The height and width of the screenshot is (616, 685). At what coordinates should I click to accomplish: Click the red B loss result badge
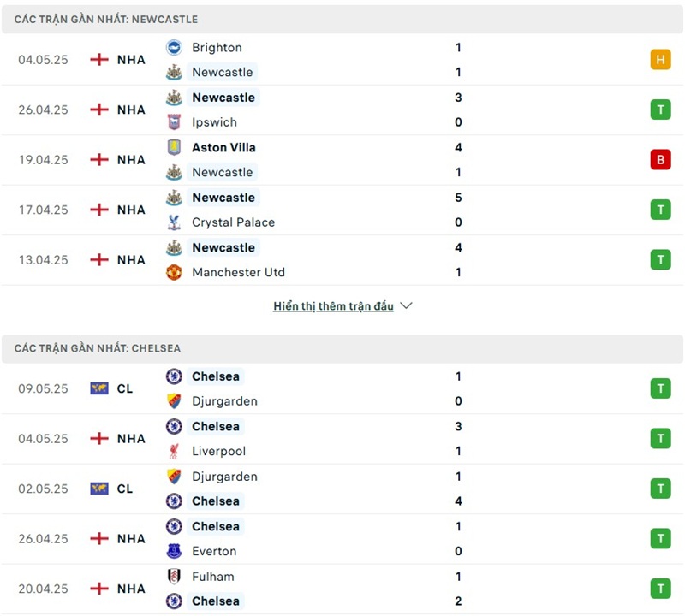(x=660, y=160)
